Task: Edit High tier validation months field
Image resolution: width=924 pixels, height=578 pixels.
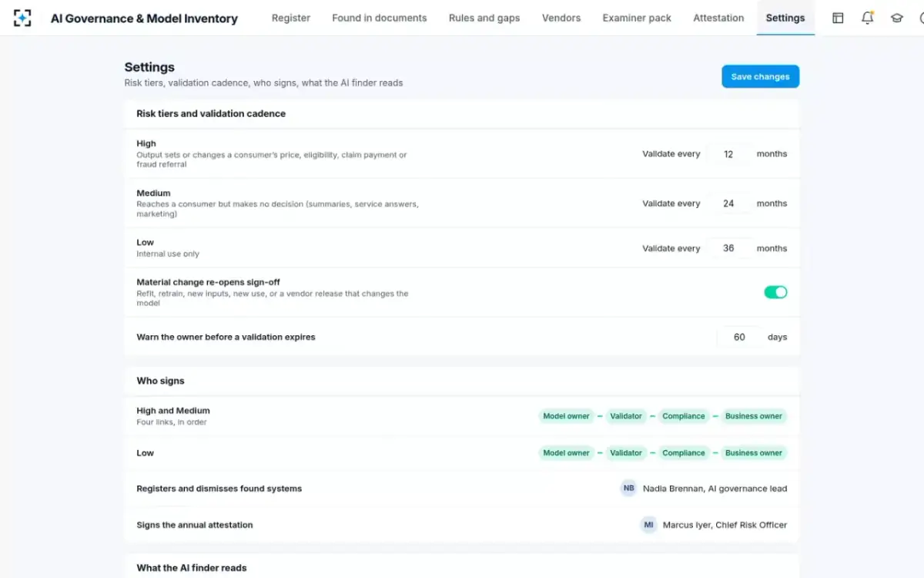Action: [728, 154]
